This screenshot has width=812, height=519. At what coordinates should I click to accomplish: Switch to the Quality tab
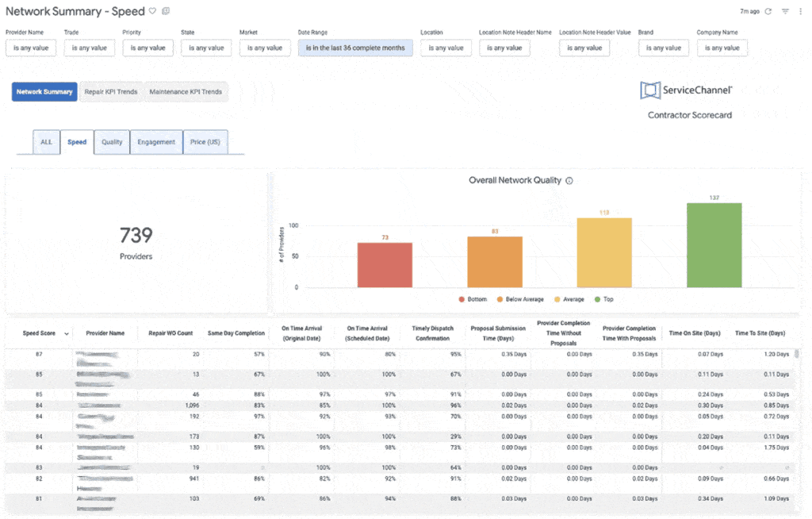pyautogui.click(x=112, y=142)
